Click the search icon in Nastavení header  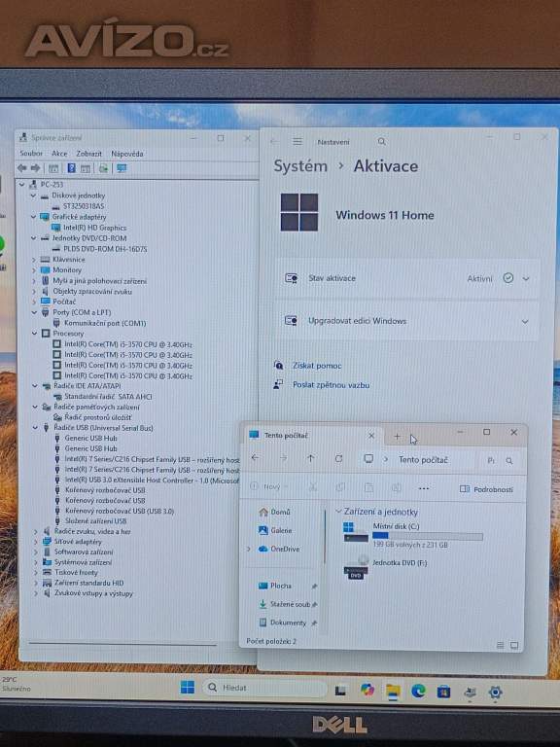(381, 141)
